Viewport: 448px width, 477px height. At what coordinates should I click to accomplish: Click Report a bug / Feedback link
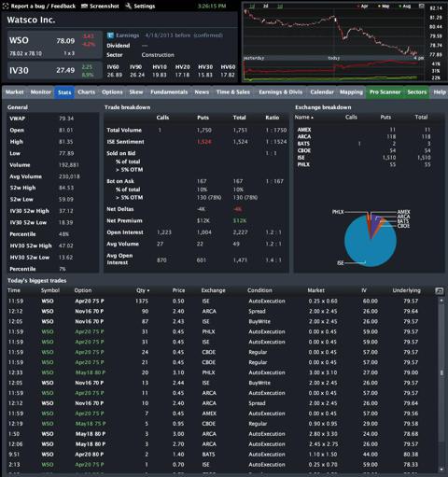(43, 6)
